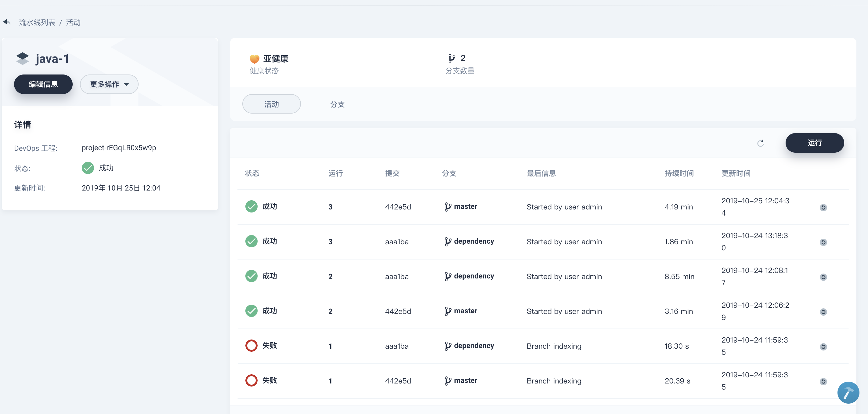Click 2019-10-25 12:04:34 timestamp
The image size is (868, 414).
coord(755,207)
